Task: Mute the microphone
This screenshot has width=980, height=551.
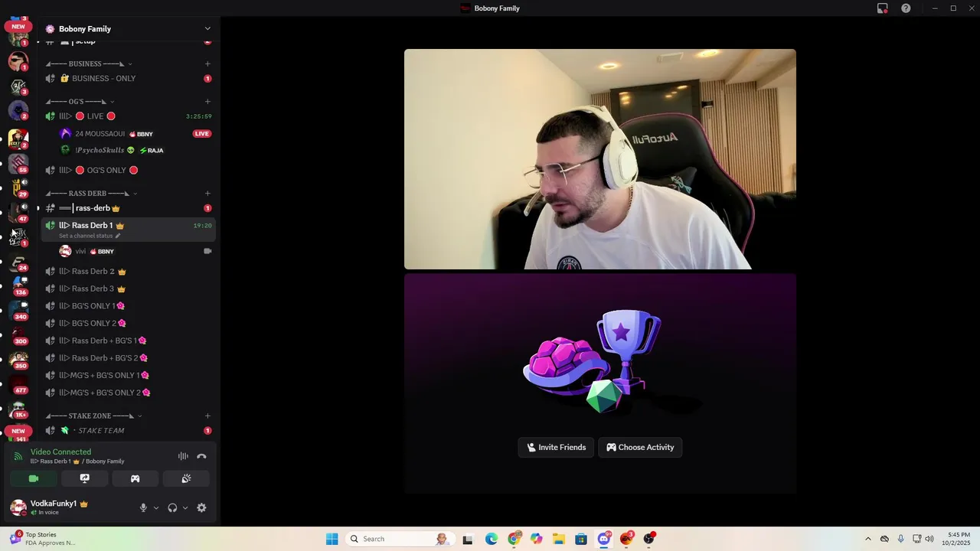Action: click(x=143, y=507)
